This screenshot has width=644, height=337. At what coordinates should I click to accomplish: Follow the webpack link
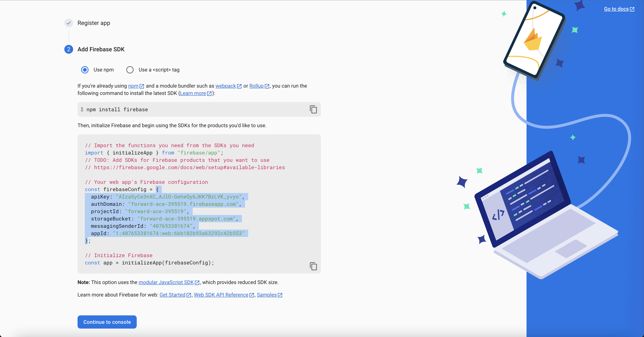click(x=225, y=86)
